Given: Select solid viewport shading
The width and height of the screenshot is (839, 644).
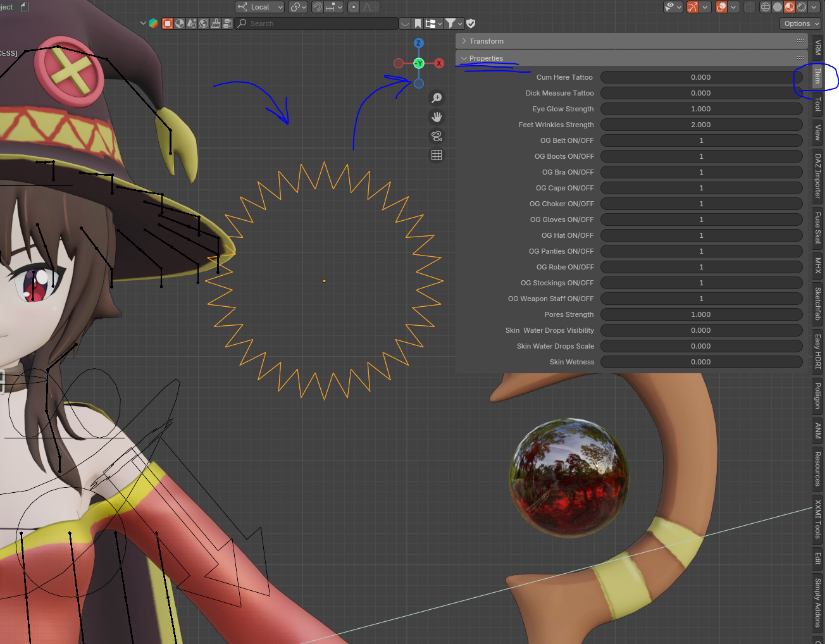Looking at the screenshot, I should tap(778, 7).
